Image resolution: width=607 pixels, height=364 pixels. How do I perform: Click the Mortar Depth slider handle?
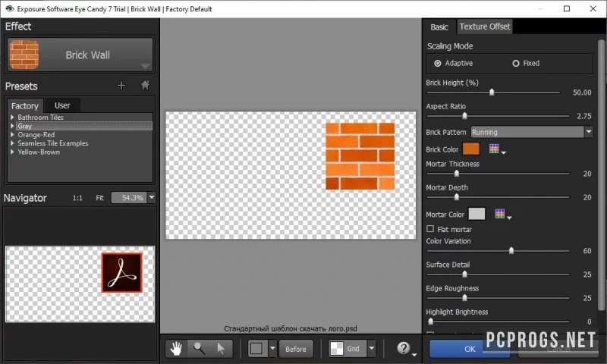pos(457,197)
